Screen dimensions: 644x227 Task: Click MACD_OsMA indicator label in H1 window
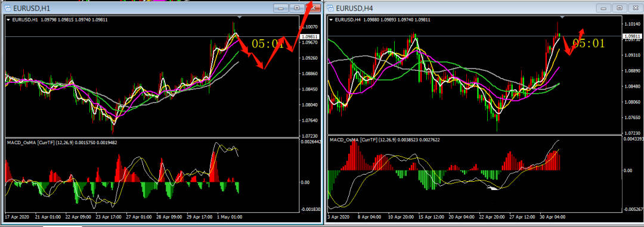point(62,142)
